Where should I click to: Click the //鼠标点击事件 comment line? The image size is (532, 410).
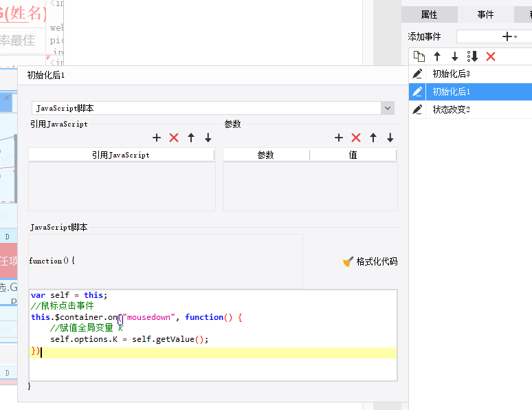[x=62, y=305]
